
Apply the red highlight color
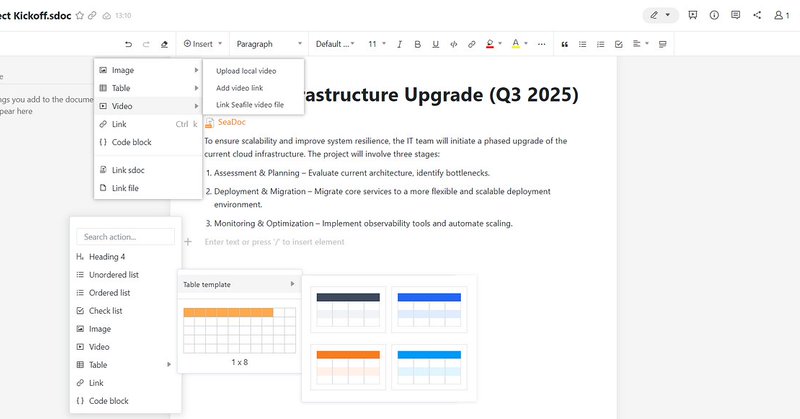(x=490, y=44)
